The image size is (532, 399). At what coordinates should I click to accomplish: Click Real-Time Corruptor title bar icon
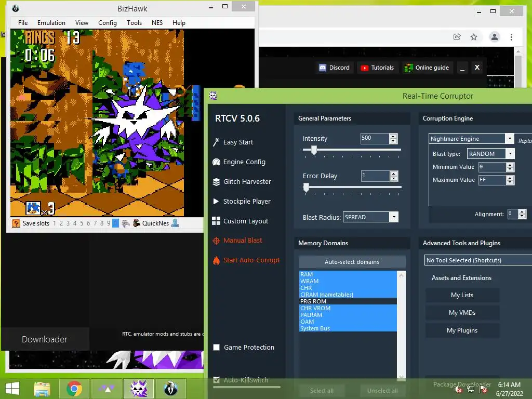[x=213, y=96]
